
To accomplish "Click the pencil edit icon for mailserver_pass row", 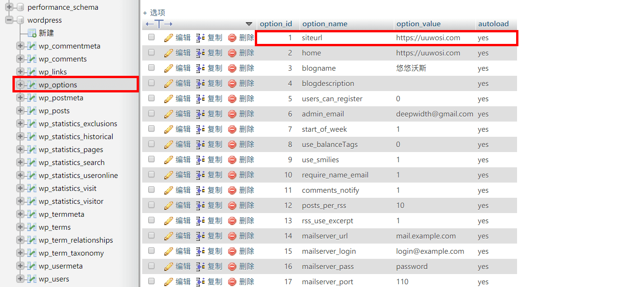I will [x=169, y=267].
